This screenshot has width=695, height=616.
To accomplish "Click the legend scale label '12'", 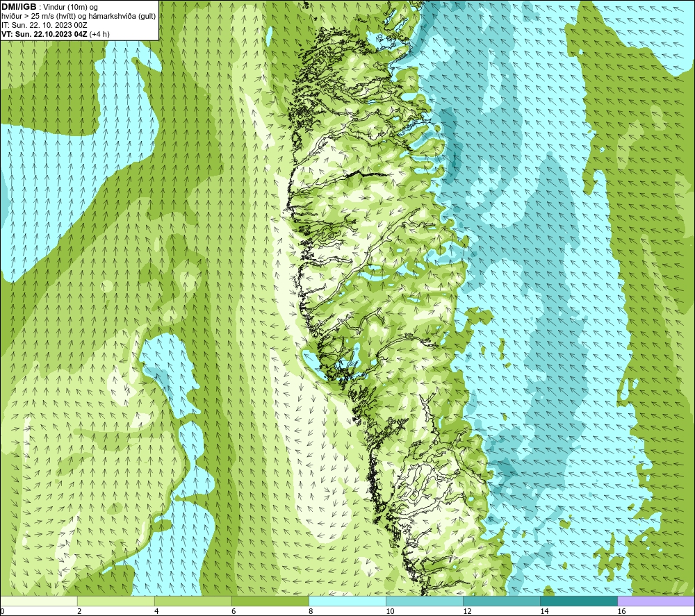I will tap(467, 612).
